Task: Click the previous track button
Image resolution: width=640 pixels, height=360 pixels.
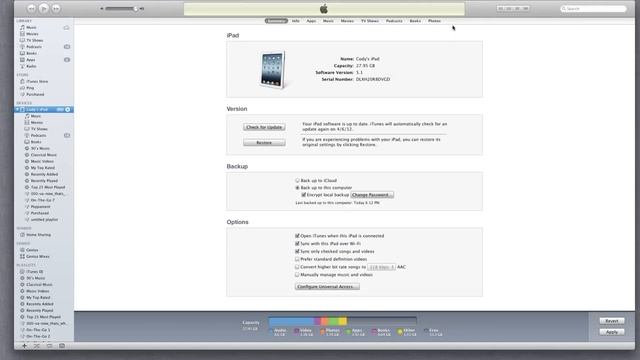Action: tap(31, 8)
